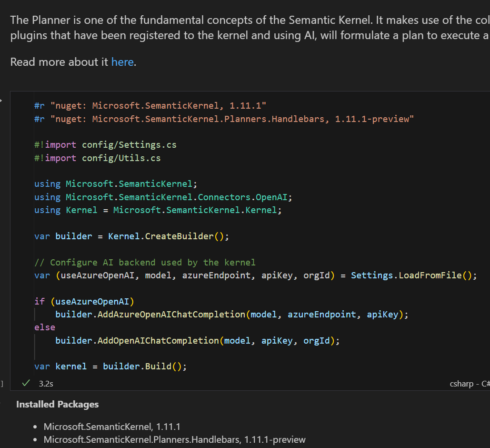Click the '// Configure AI backend' comment line
The width and height of the screenshot is (490, 448).
coord(145,262)
